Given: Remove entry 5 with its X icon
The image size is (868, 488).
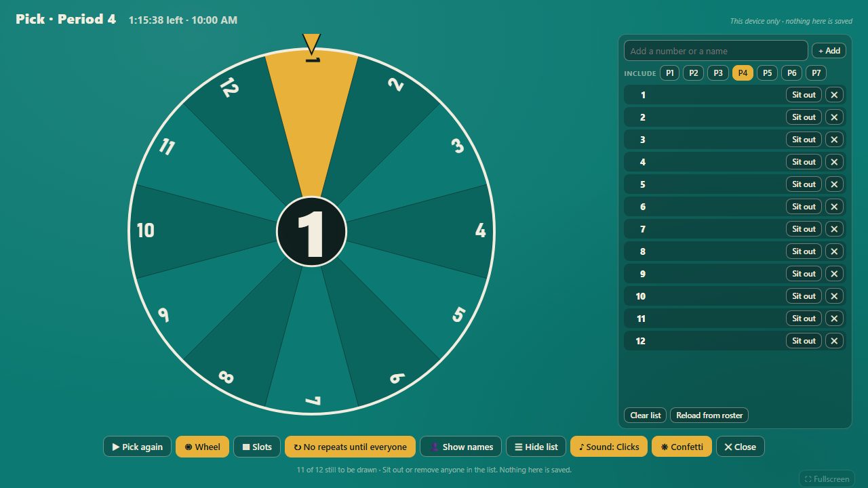Looking at the screenshot, I should [834, 184].
